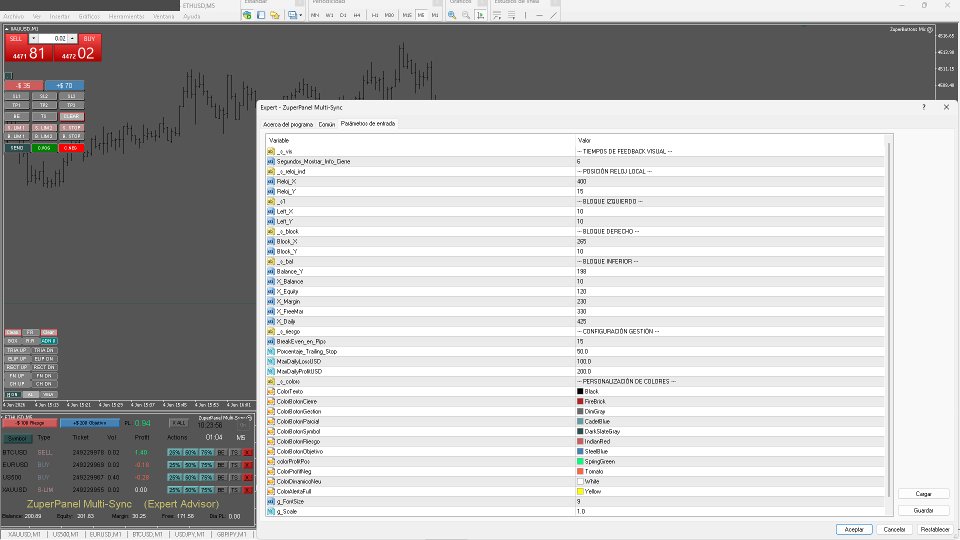Toggle the chart shift toolbar icon

481,15
